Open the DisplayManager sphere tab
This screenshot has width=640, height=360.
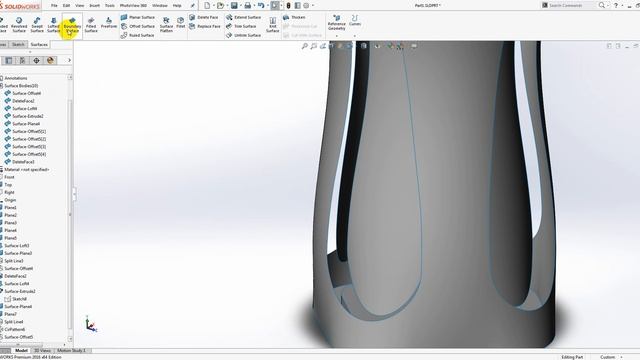[x=50, y=60]
